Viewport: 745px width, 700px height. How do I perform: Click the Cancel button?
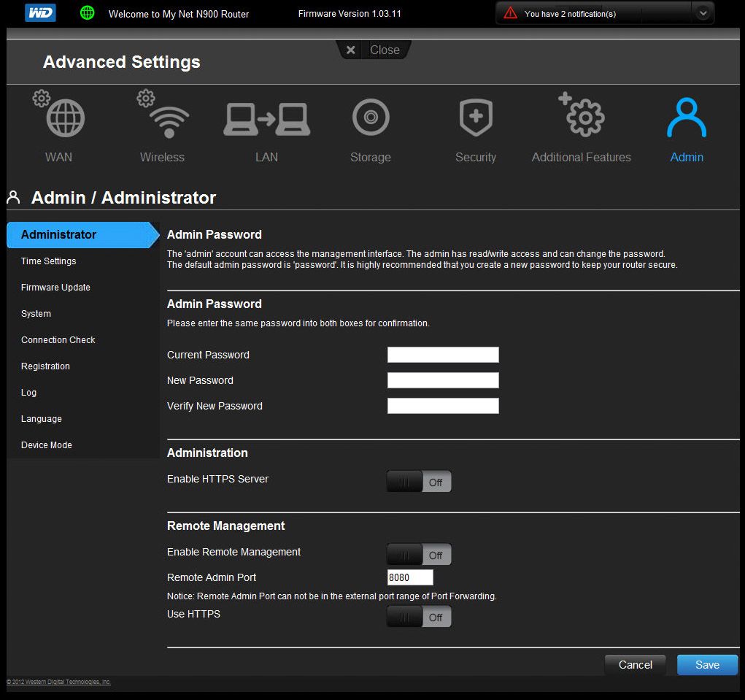click(x=636, y=665)
